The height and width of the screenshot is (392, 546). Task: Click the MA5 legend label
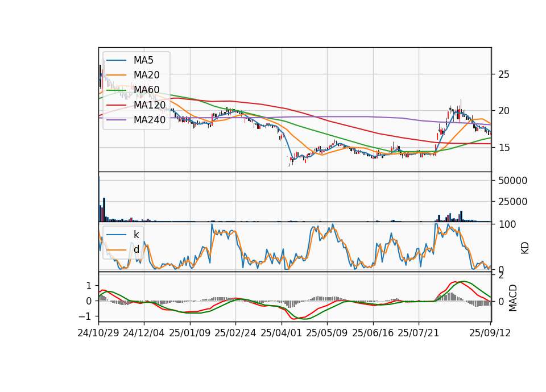[143, 60]
